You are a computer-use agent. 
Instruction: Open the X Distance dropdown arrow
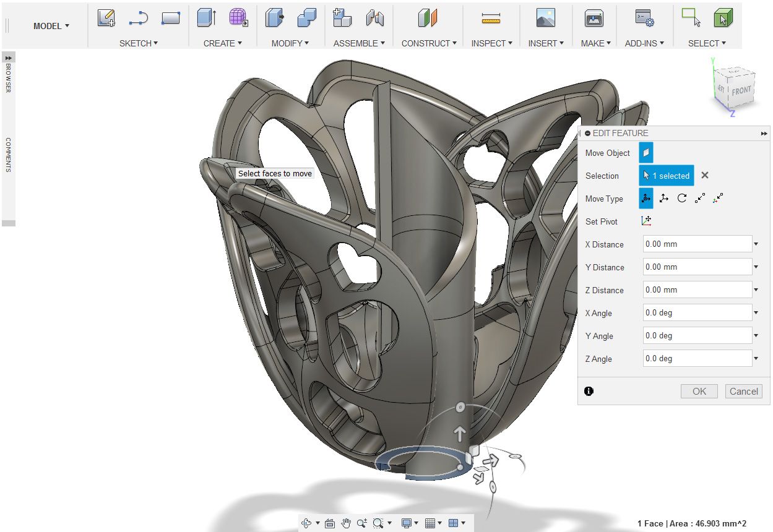pyautogui.click(x=756, y=244)
